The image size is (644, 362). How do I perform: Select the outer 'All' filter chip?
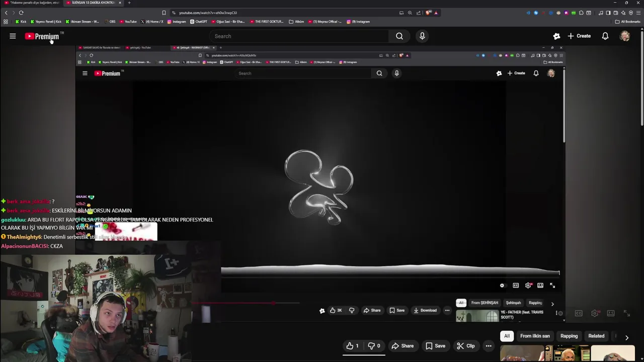[507, 336]
